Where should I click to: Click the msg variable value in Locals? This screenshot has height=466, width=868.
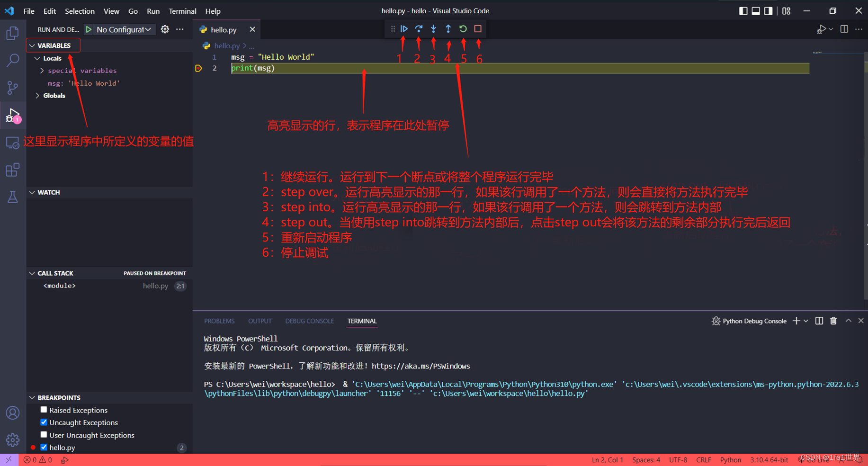click(x=94, y=83)
